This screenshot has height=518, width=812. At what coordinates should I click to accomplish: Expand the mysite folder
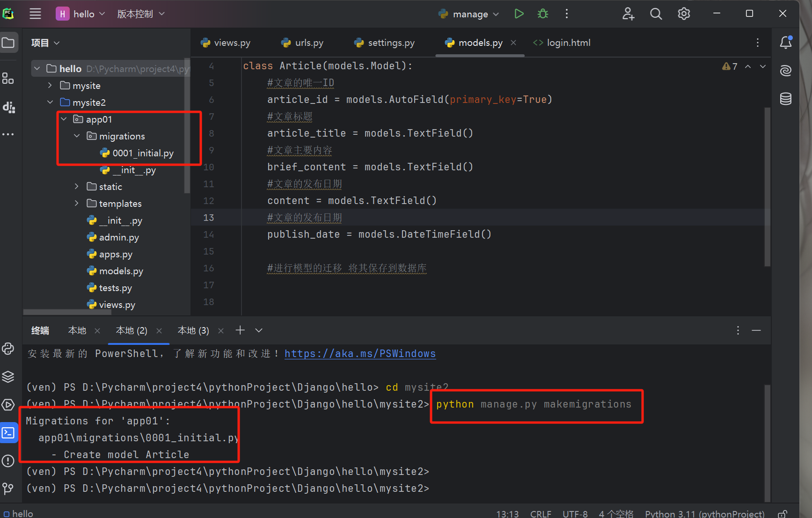tap(50, 86)
